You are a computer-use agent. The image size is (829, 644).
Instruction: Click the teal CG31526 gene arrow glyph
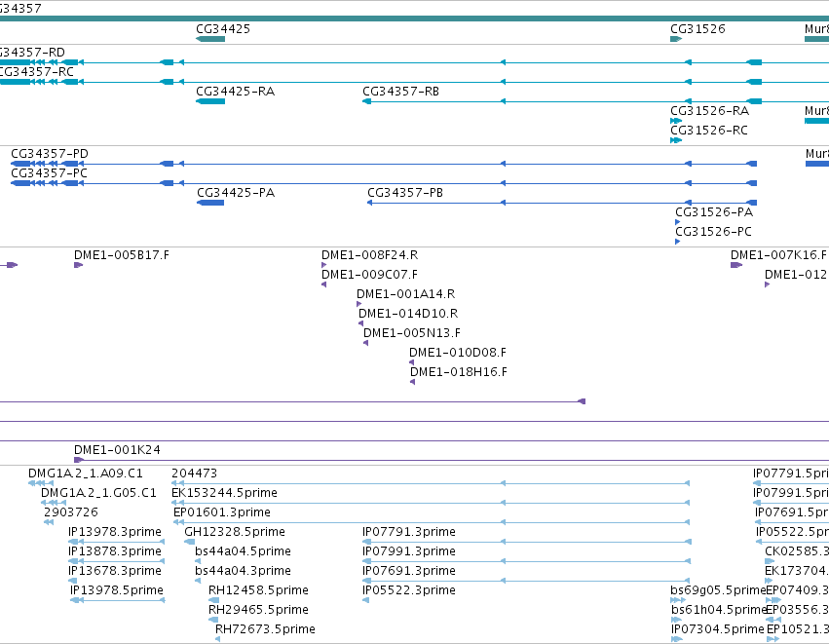676,39
